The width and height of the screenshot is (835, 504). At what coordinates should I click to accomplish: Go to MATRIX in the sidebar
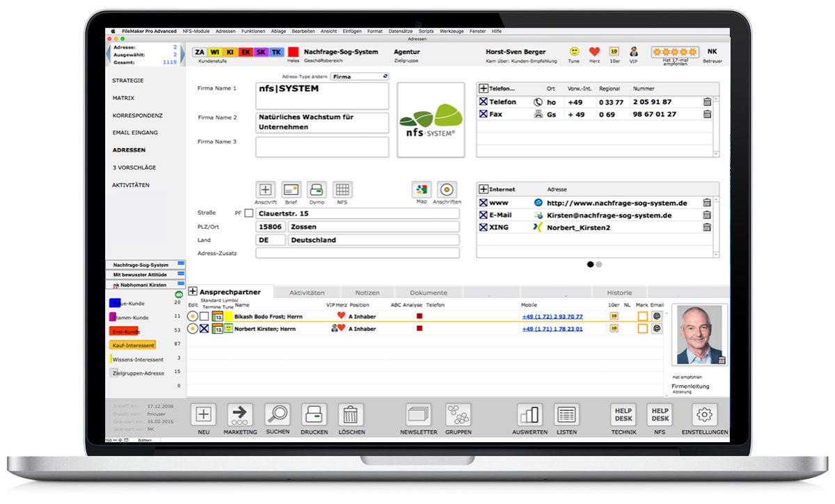[x=123, y=98]
